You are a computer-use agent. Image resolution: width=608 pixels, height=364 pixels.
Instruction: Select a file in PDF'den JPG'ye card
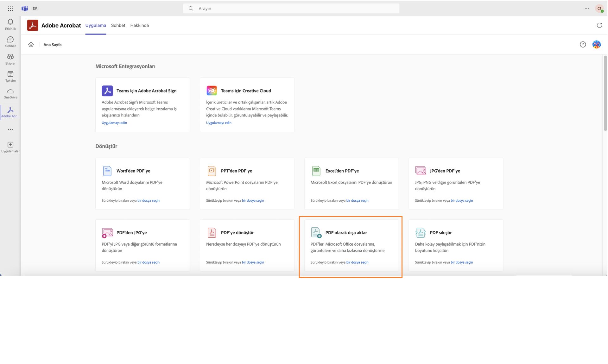(x=149, y=262)
